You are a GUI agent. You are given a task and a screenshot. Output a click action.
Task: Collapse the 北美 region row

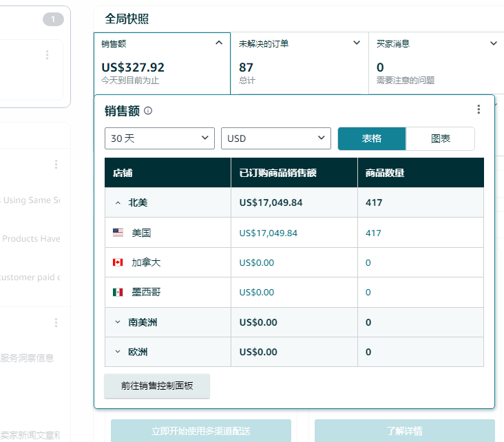coord(118,203)
